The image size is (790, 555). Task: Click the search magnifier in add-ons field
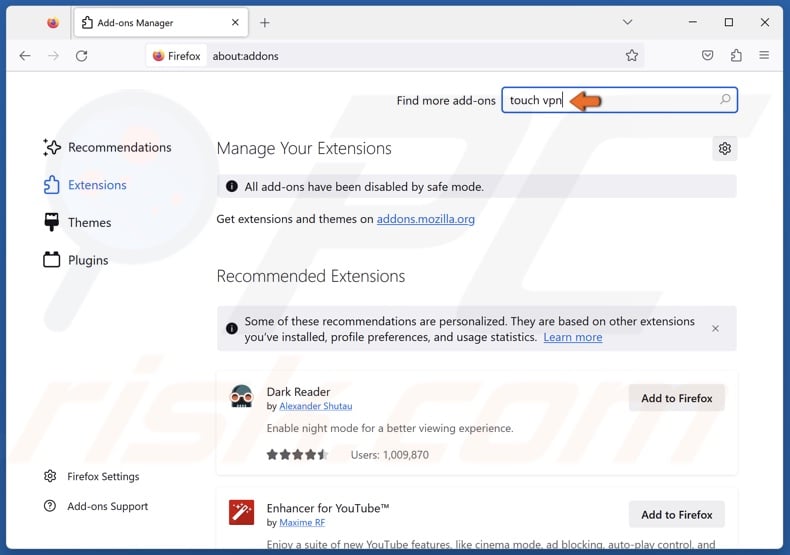click(725, 100)
